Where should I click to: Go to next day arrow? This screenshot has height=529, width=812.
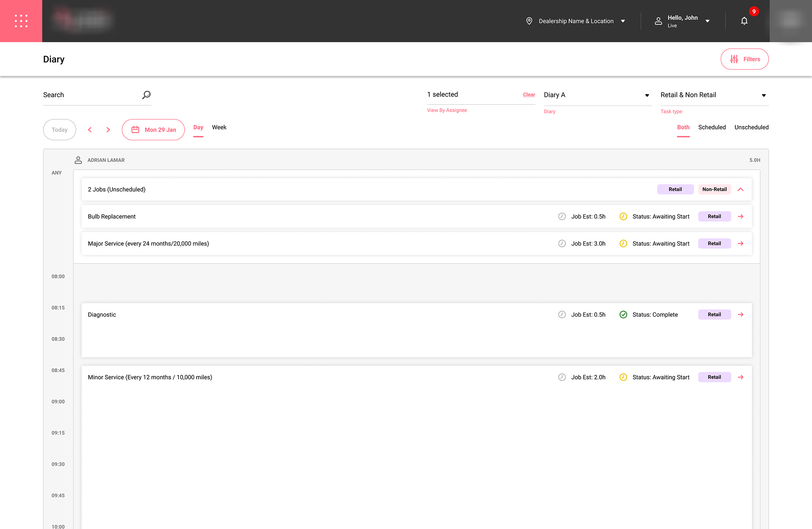[x=108, y=130]
